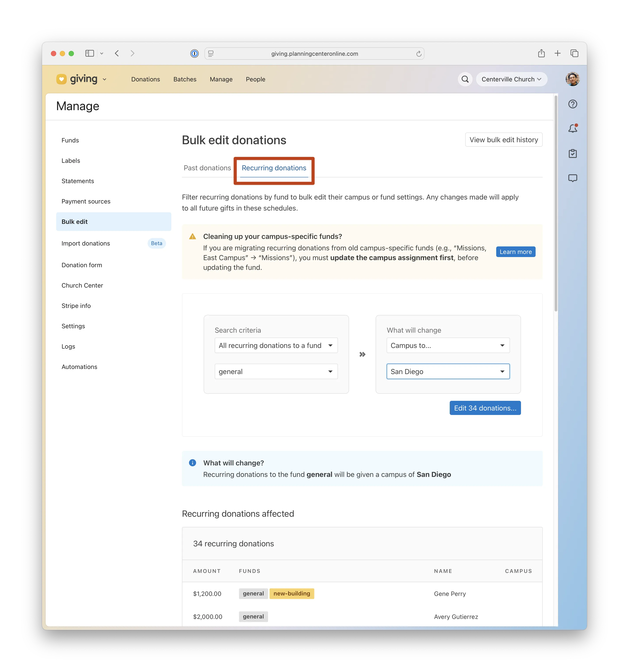Viewport: 629px width, 672px height.
Task: Open the user profile avatar
Action: 573,79
